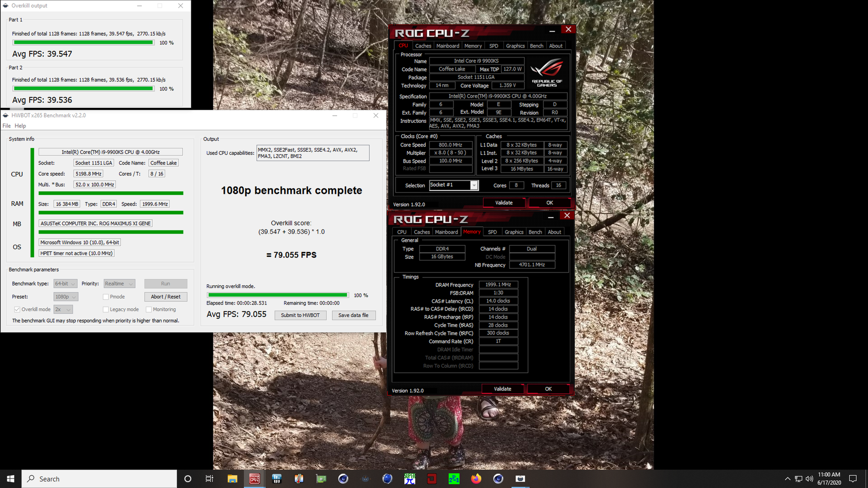This screenshot has height=488, width=868.
Task: Open CPU tab in Timings CPU-Z window
Action: [402, 232]
